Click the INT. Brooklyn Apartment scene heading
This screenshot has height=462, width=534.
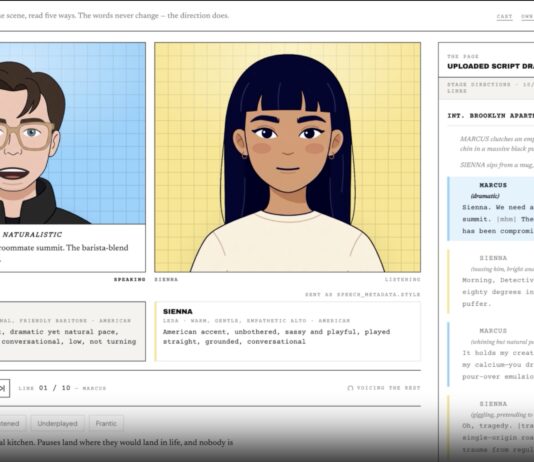tap(490, 116)
